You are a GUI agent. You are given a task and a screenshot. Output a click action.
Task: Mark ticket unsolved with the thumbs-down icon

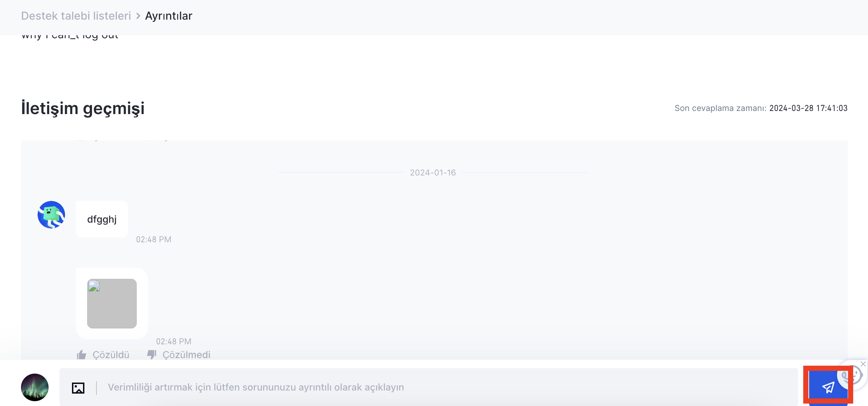(152, 355)
